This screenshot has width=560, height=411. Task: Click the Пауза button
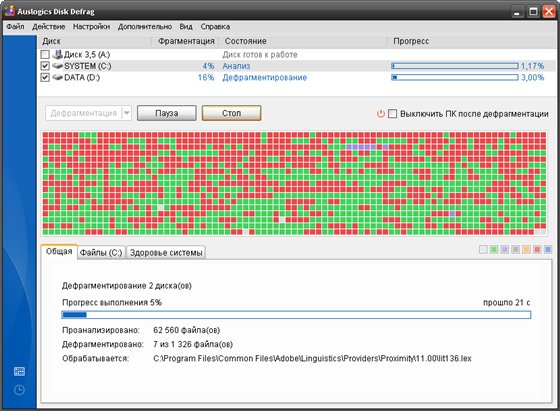[166, 113]
